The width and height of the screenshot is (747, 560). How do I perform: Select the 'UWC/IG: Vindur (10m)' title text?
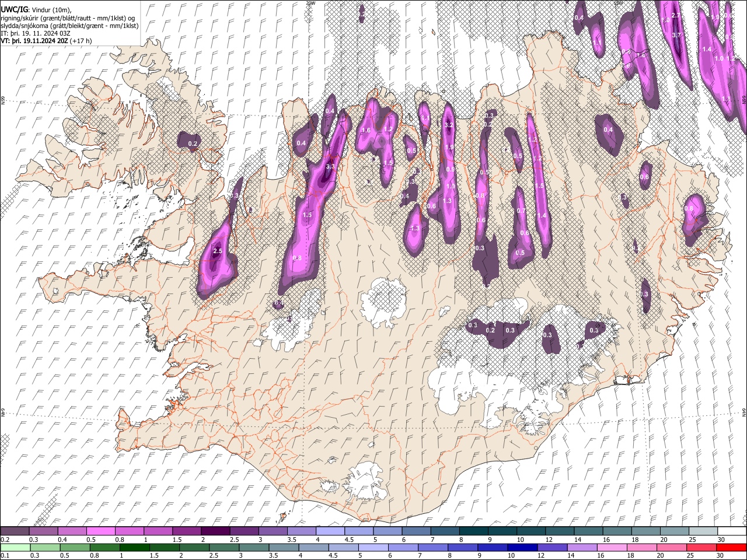pyautogui.click(x=36, y=9)
